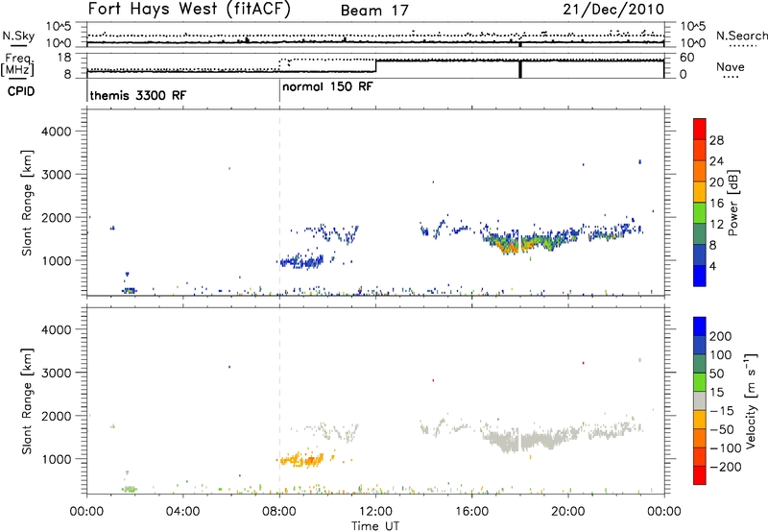
Task: Select the "normal 150 RF" CPID annotation
Action: [x=327, y=86]
